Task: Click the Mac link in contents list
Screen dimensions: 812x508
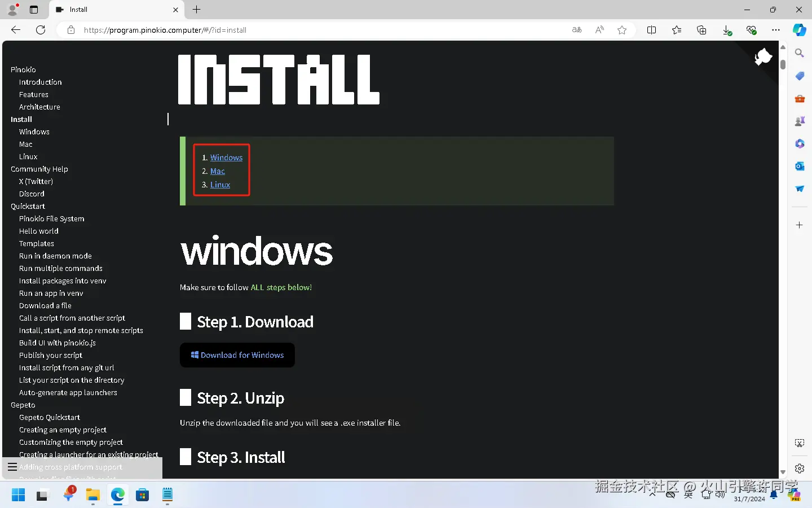Action: 218,171
